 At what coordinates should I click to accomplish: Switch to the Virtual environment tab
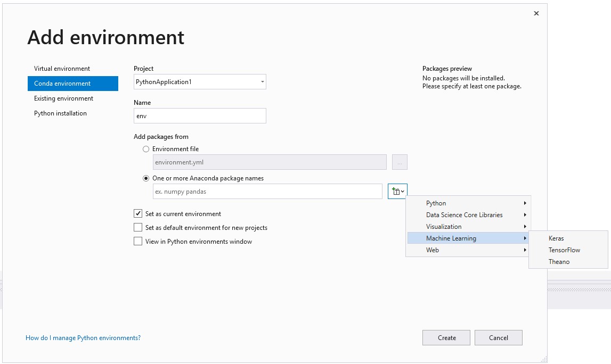(61, 69)
